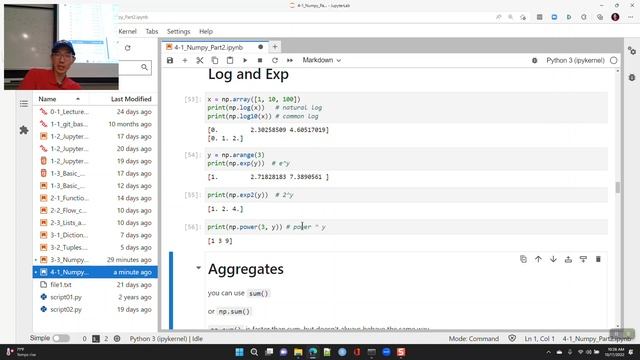Select the 4-1_Numpy highlighted file row

coord(95,272)
